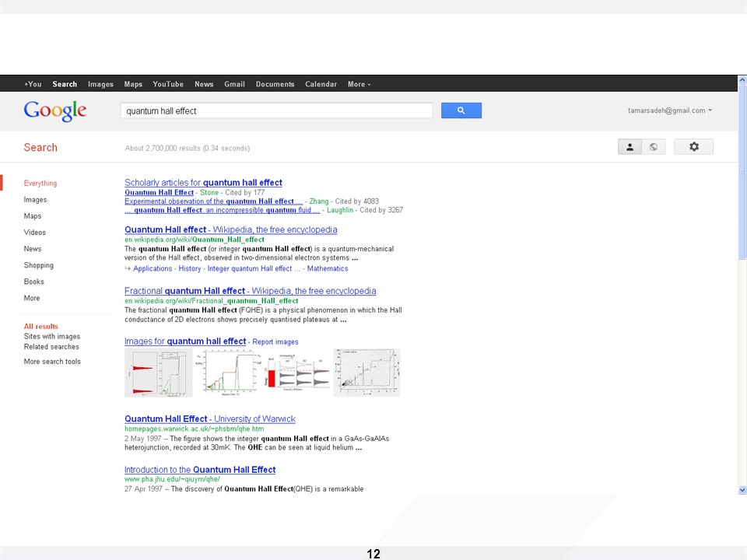Open Introduction to the Quantum Hall Effect
Viewport: 747px width, 560px height.
coord(200,470)
